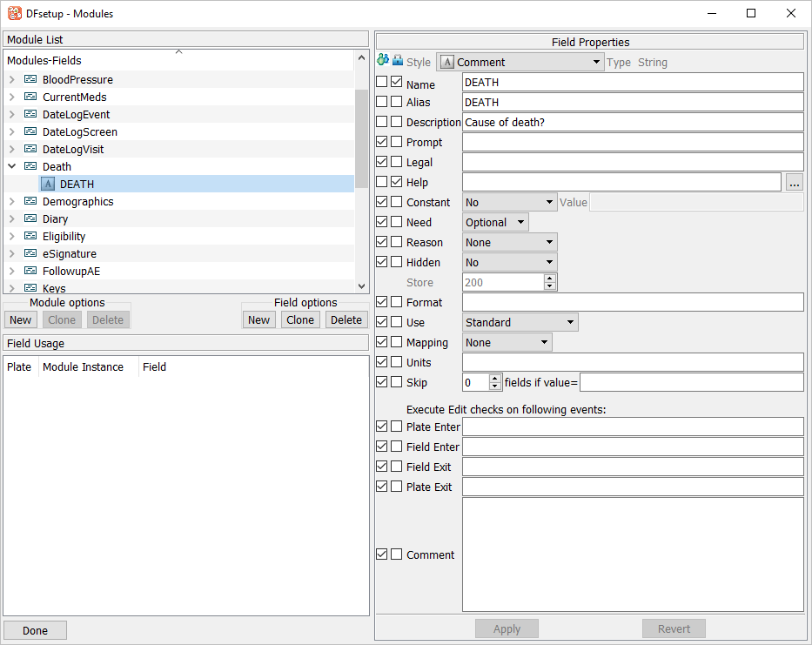The width and height of the screenshot is (812, 645).
Task: Uncheck the first checkbox beside Prompt
Action: coord(382,142)
